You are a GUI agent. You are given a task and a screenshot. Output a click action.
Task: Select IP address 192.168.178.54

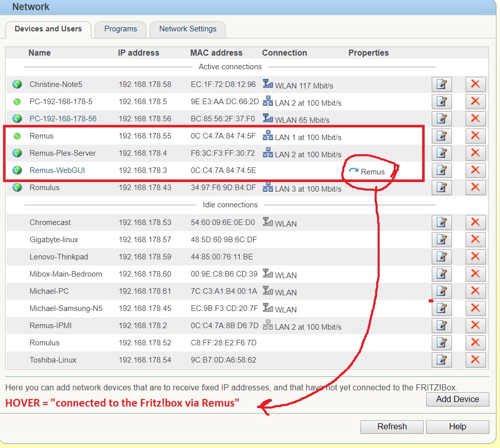coord(145,361)
